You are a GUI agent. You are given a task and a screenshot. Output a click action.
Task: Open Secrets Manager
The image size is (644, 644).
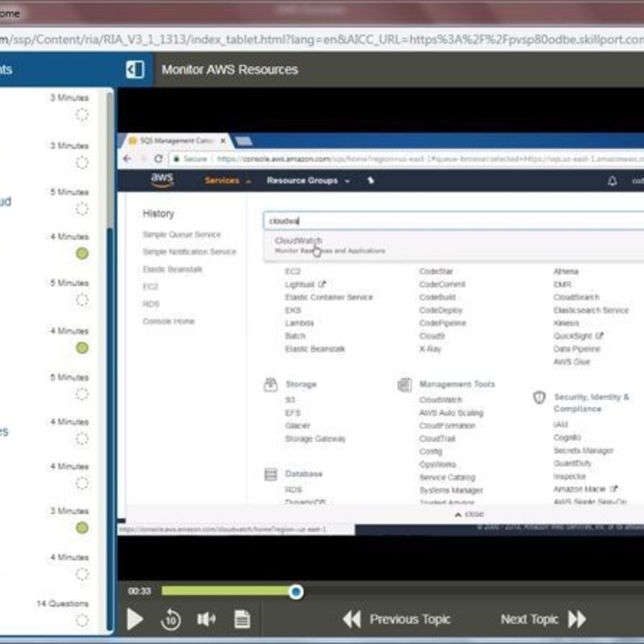[x=583, y=450]
